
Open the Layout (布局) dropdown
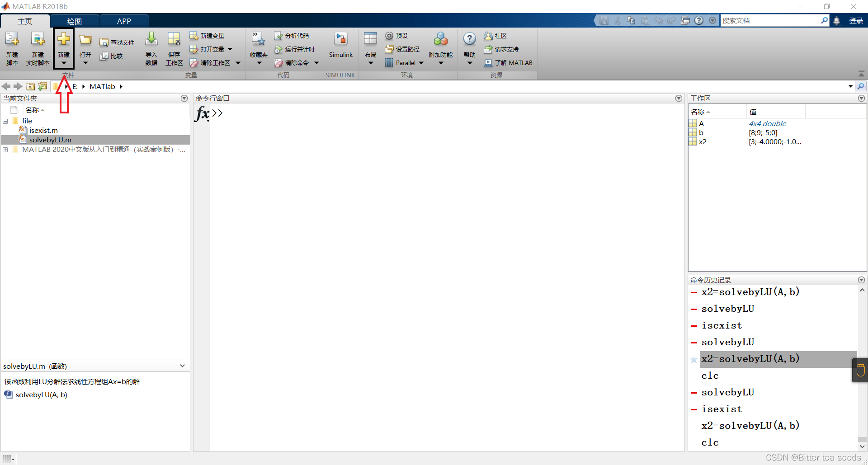click(x=370, y=48)
